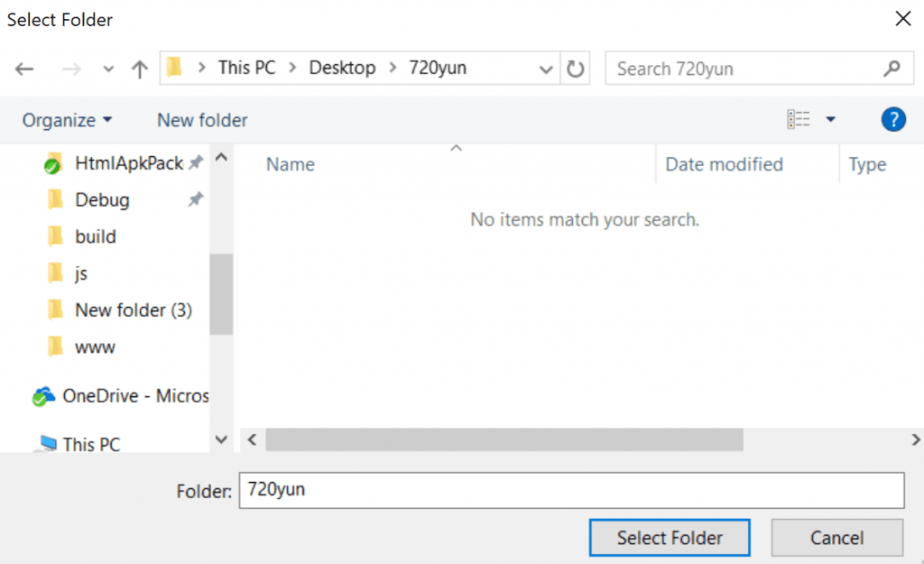Viewport: 924px width, 564px height.
Task: Open the view options dropdown arrow
Action: pyautogui.click(x=830, y=120)
